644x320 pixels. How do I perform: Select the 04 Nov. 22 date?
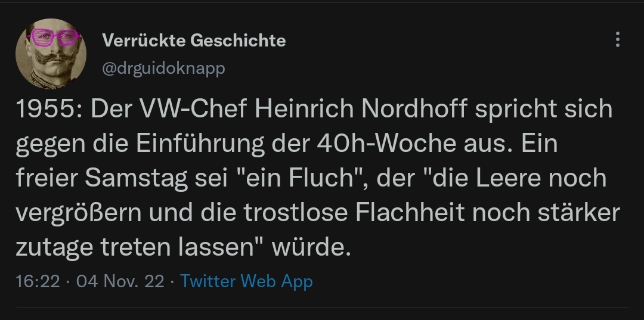120,281
